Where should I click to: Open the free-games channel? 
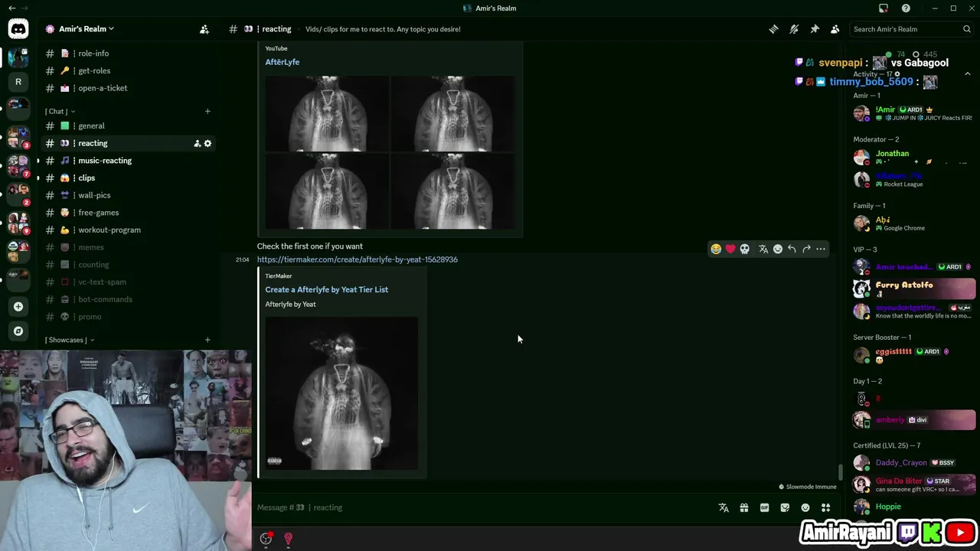tap(128, 213)
